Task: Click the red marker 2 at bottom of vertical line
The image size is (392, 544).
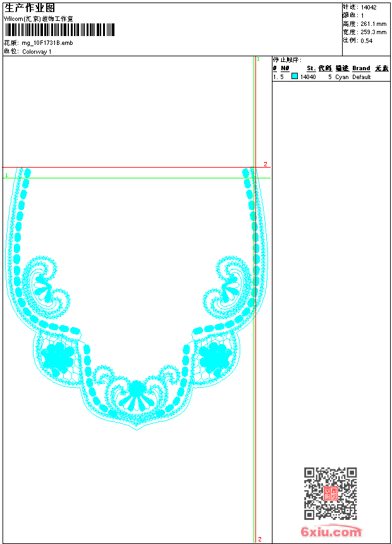Action: (260, 539)
